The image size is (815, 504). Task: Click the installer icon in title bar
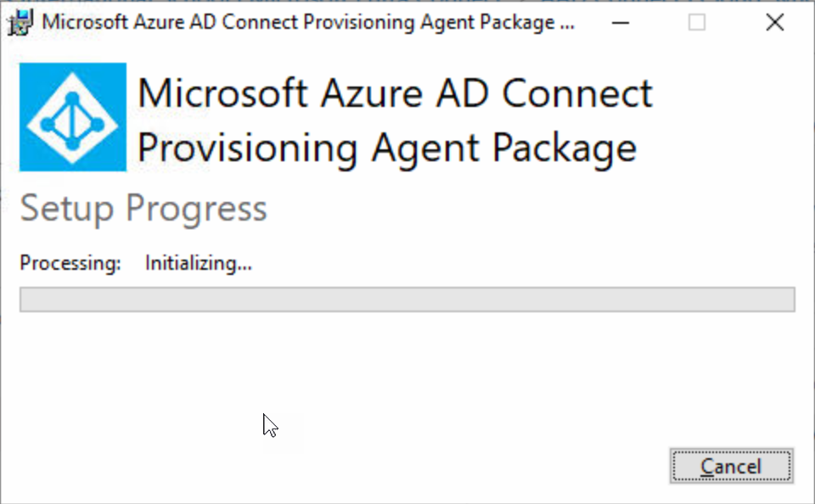[x=20, y=22]
